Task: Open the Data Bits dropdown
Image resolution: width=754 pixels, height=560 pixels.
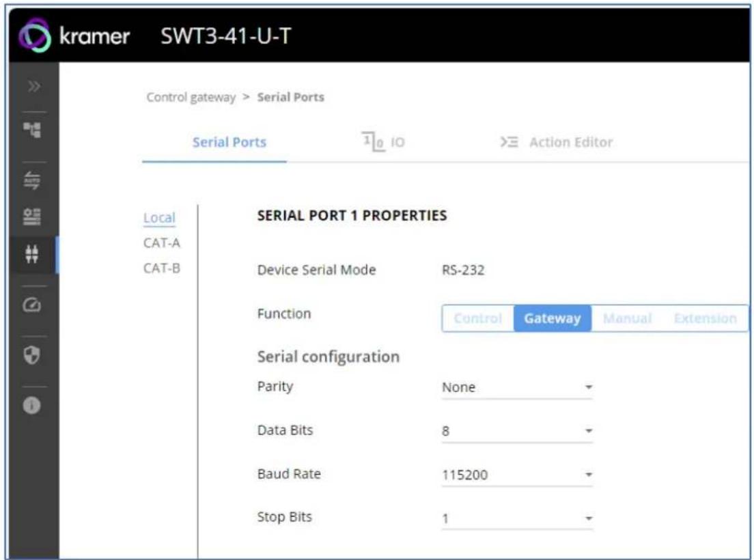Action: (x=517, y=431)
